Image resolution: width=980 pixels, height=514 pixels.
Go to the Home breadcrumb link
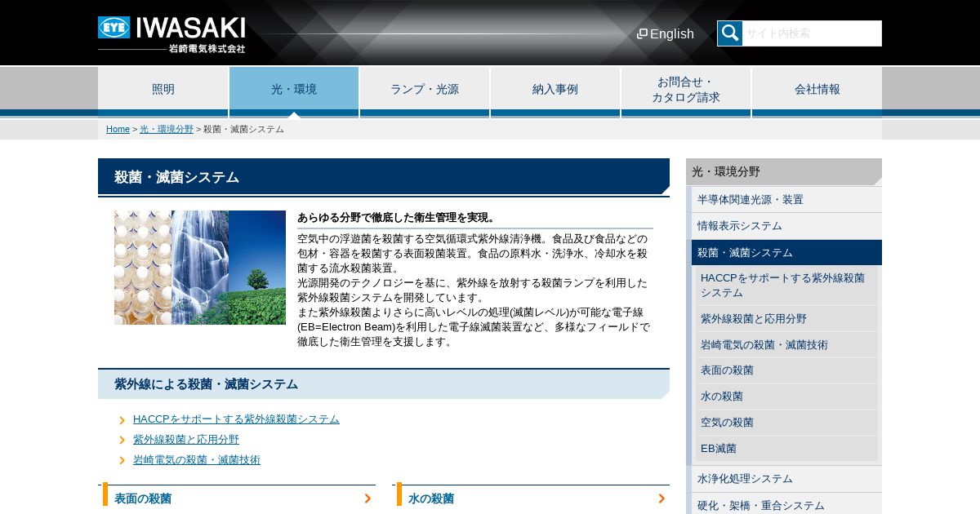118,129
